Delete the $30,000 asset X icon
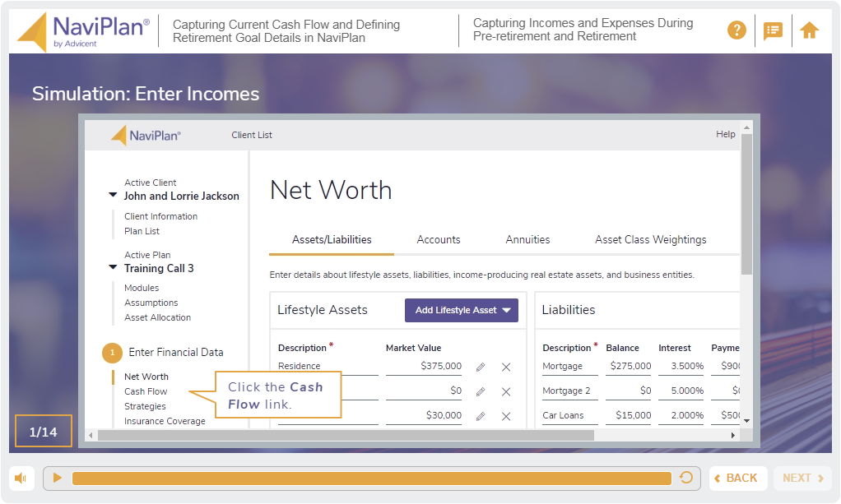Image resolution: width=841 pixels, height=504 pixels. coord(506,417)
